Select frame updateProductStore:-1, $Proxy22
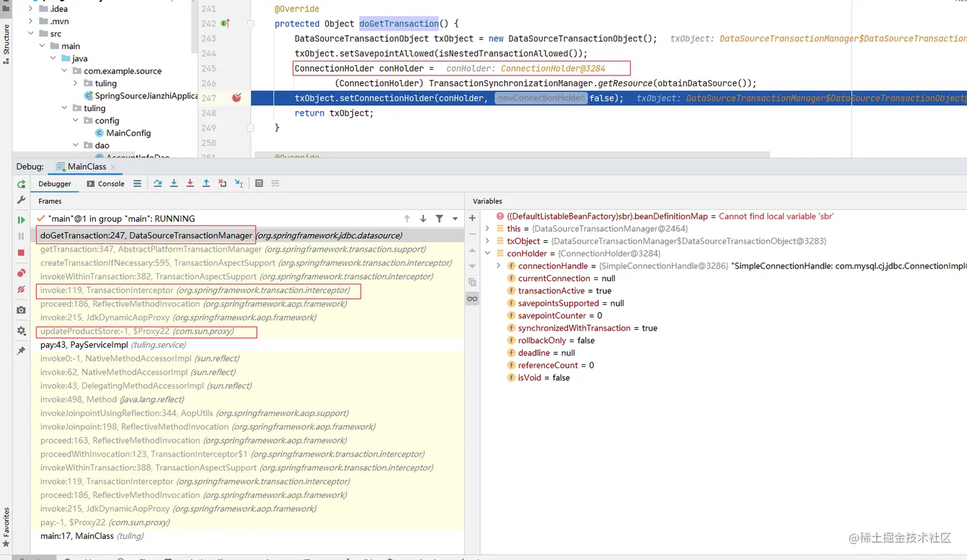The height and width of the screenshot is (560, 967). point(248,331)
